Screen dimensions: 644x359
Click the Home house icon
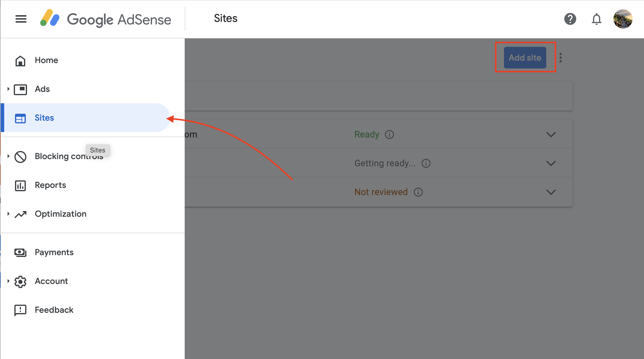click(x=20, y=61)
